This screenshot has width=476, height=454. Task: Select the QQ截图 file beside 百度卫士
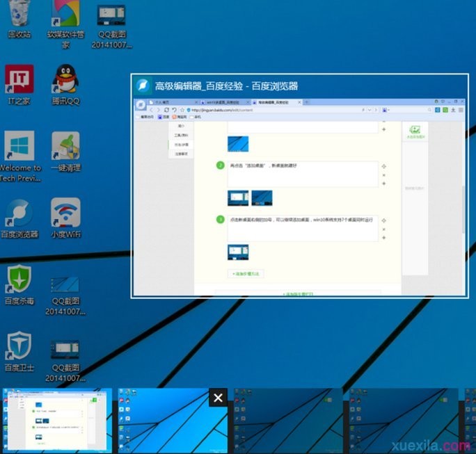[65, 360]
